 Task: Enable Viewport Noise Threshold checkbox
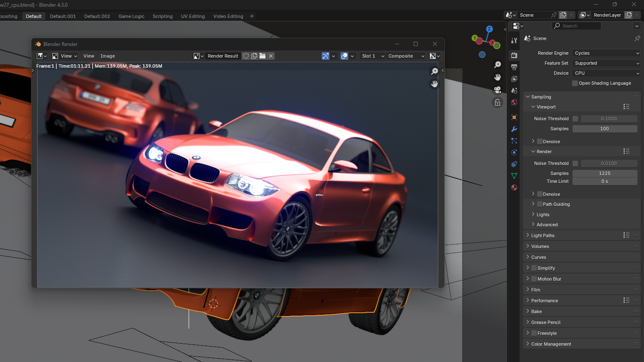pos(576,119)
